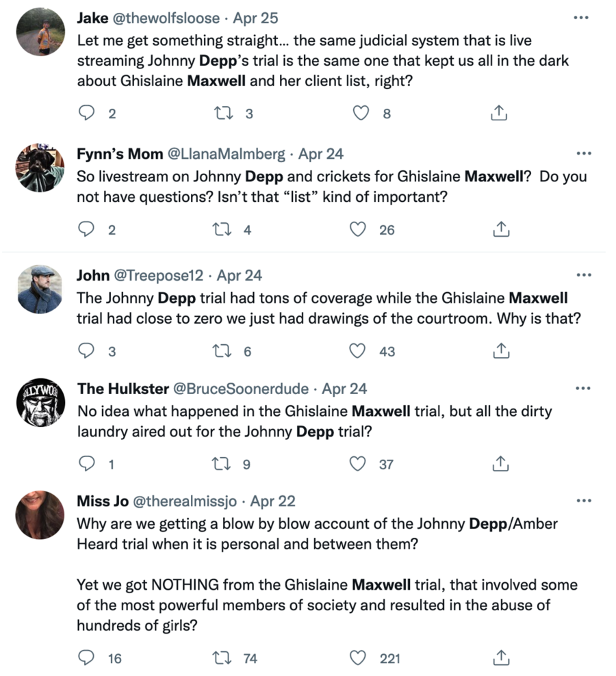Like Miss Jo's tweet with 221 likes

pyautogui.click(x=358, y=658)
